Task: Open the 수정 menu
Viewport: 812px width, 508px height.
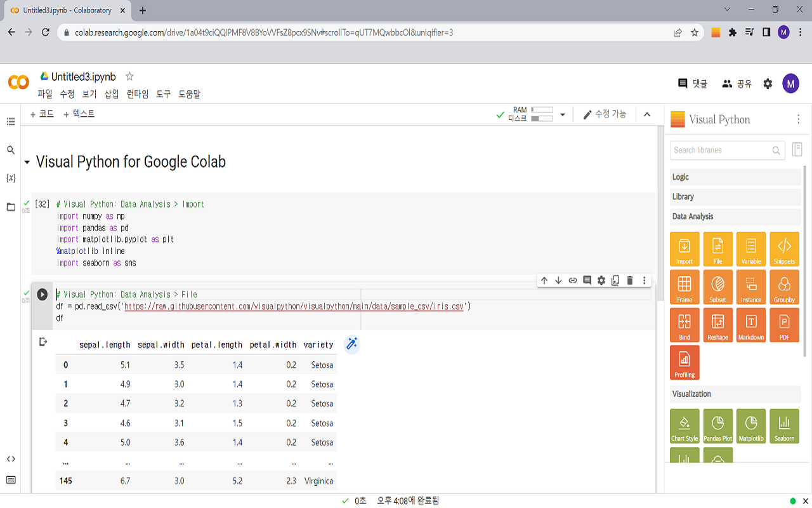Action: [67, 94]
